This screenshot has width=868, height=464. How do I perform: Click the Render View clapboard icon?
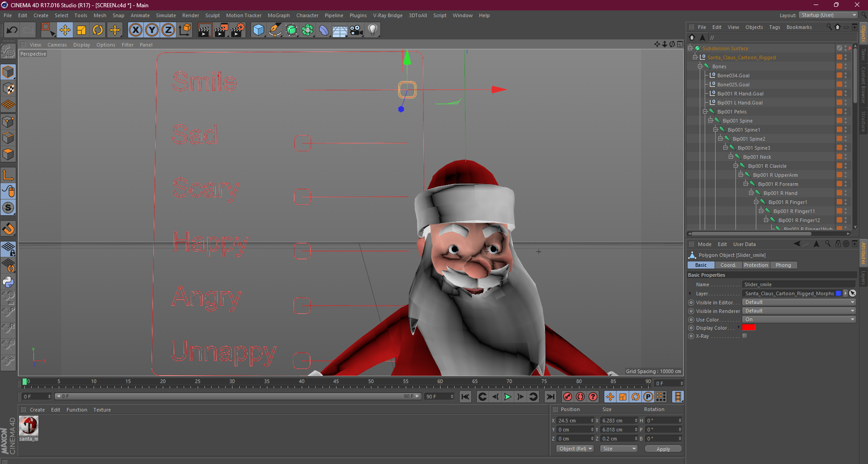tap(204, 30)
